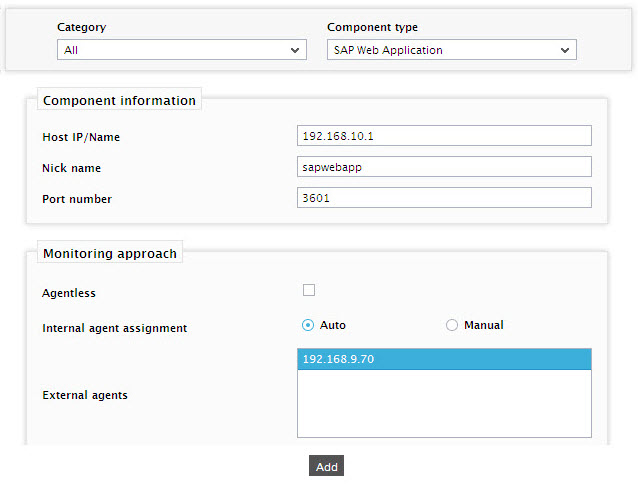Select Auto internal agent assignment

pos(308,325)
